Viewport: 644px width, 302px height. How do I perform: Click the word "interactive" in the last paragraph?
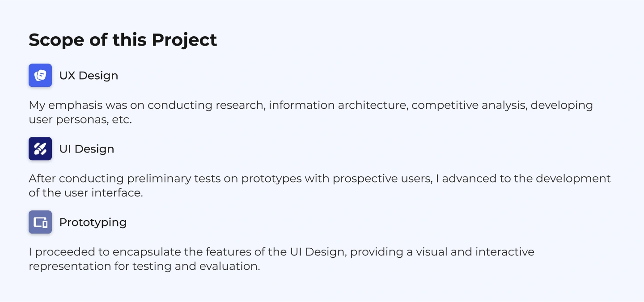pos(504,252)
